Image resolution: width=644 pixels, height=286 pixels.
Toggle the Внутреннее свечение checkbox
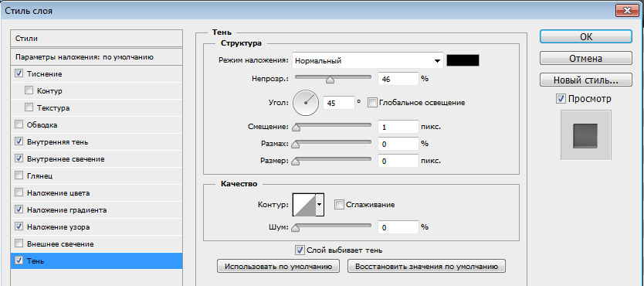(x=19, y=158)
